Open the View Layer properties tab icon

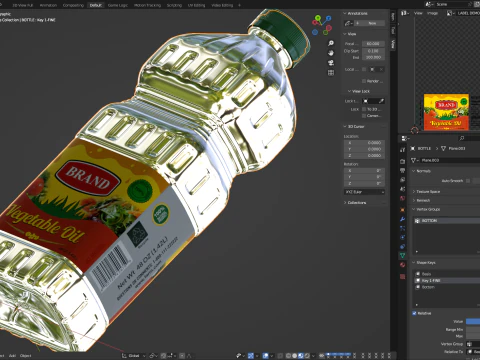pyautogui.click(x=402, y=180)
